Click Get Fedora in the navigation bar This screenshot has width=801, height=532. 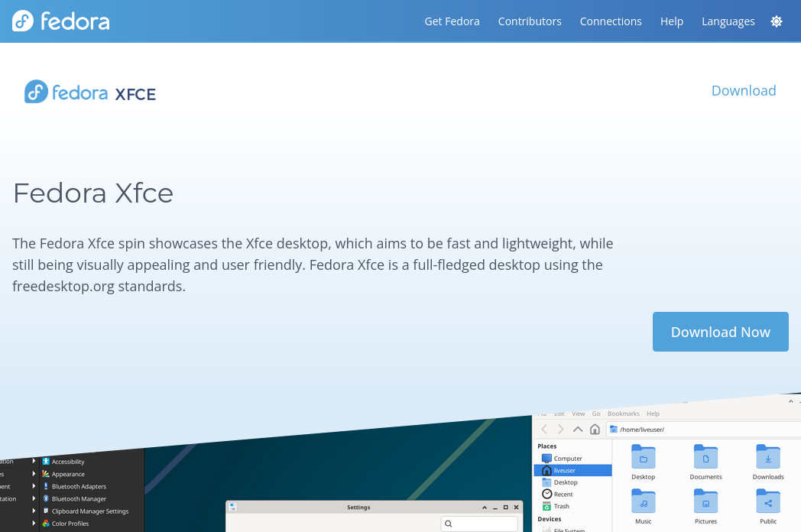click(452, 21)
